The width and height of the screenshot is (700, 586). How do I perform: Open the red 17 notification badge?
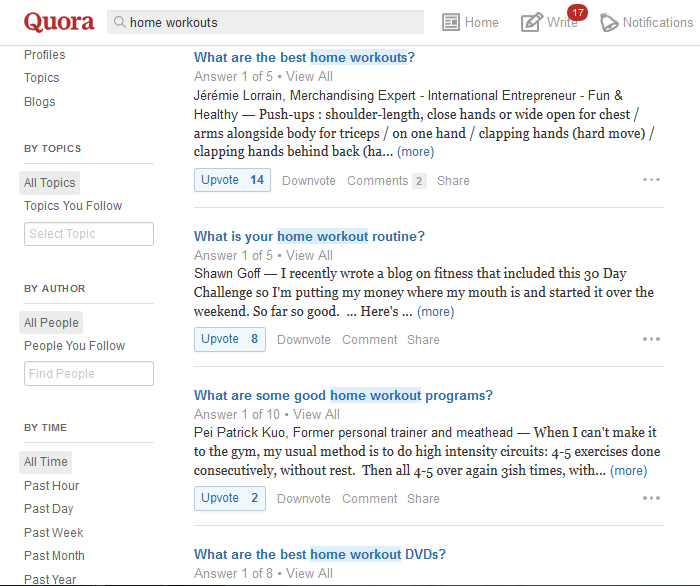coord(578,12)
